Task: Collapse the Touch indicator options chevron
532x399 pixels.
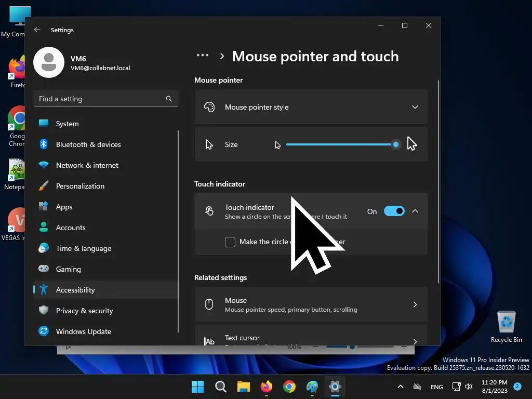Action: tap(415, 211)
